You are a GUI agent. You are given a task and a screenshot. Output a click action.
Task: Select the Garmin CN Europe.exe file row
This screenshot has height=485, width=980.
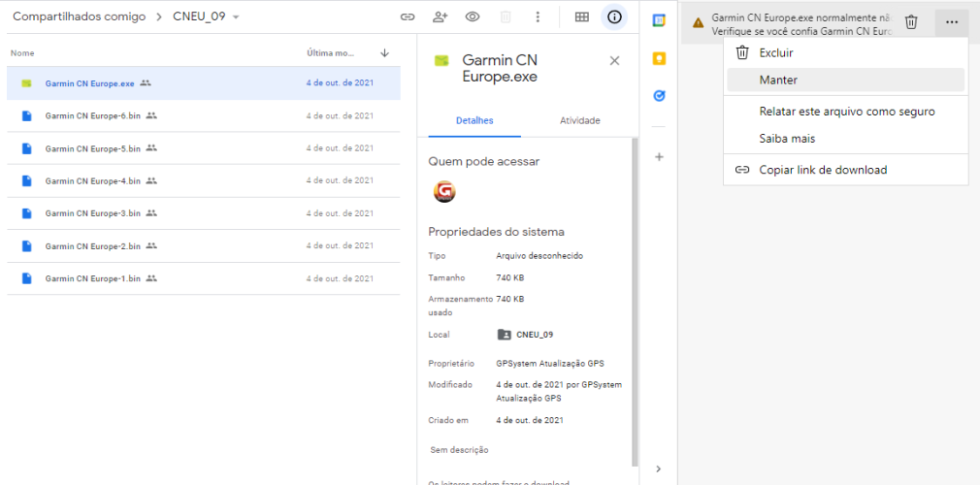(204, 83)
